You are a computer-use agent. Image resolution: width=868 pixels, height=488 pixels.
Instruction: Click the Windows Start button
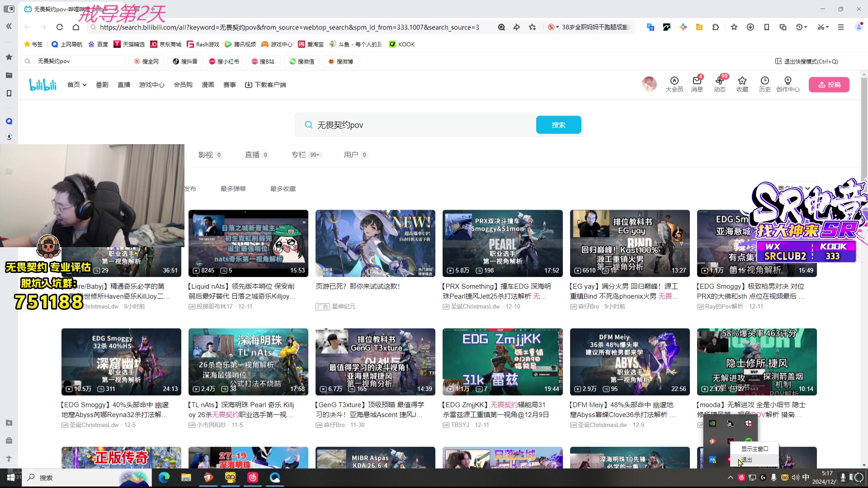[x=11, y=478]
